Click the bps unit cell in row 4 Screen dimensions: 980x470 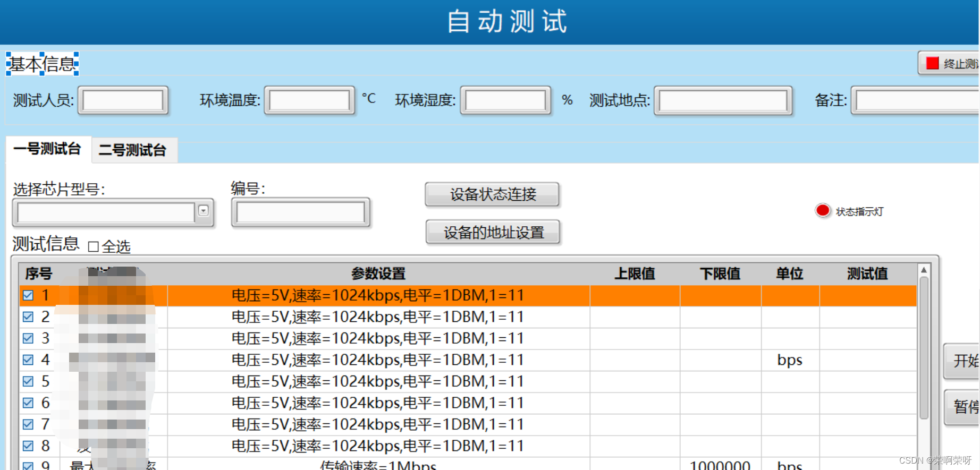point(790,360)
